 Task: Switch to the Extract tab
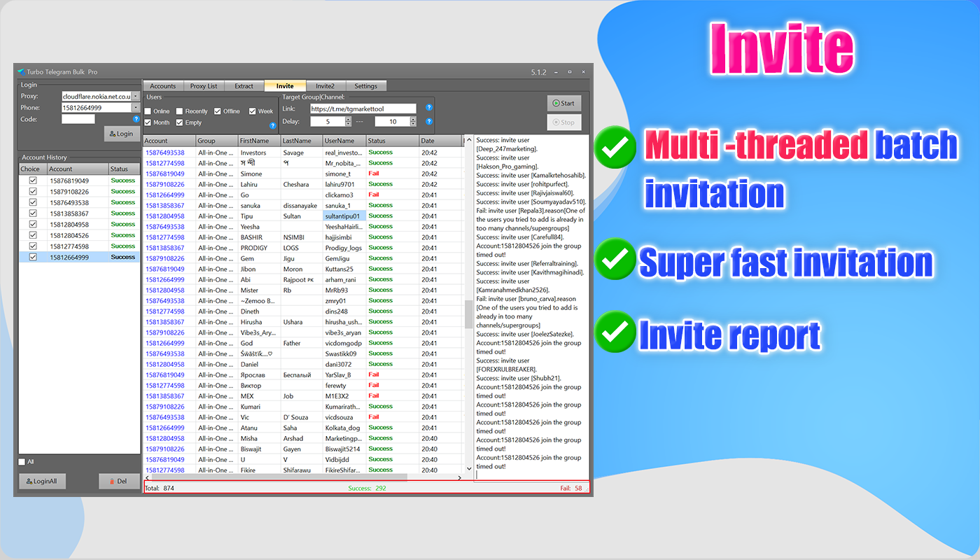coord(244,86)
